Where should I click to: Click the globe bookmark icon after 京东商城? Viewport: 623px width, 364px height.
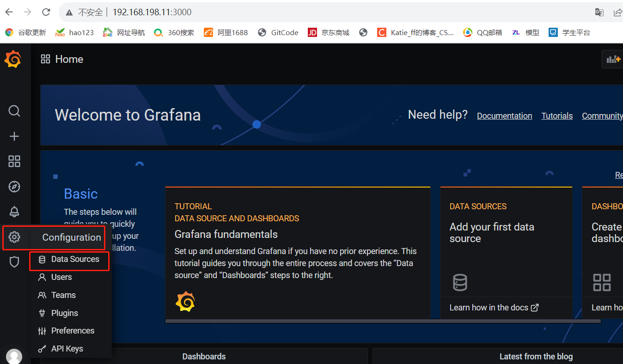point(363,32)
